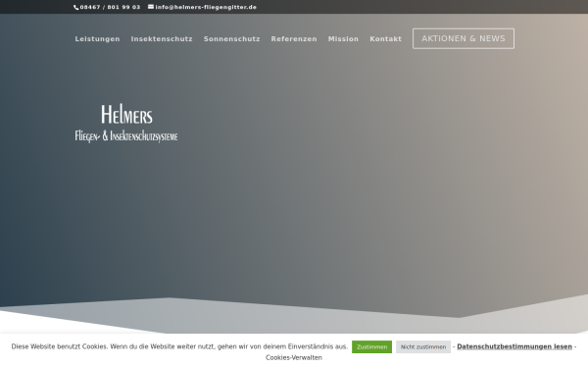The width and height of the screenshot is (588, 368).
Task: Open Cookies-Verwalten settings link
Action: (x=294, y=358)
